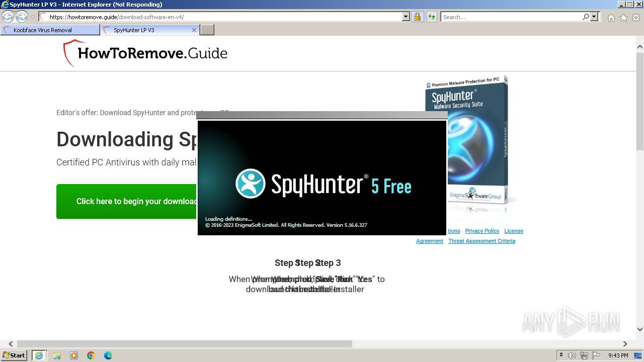
Task: Click the HowToRemove.Guide logo
Action: 145,53
